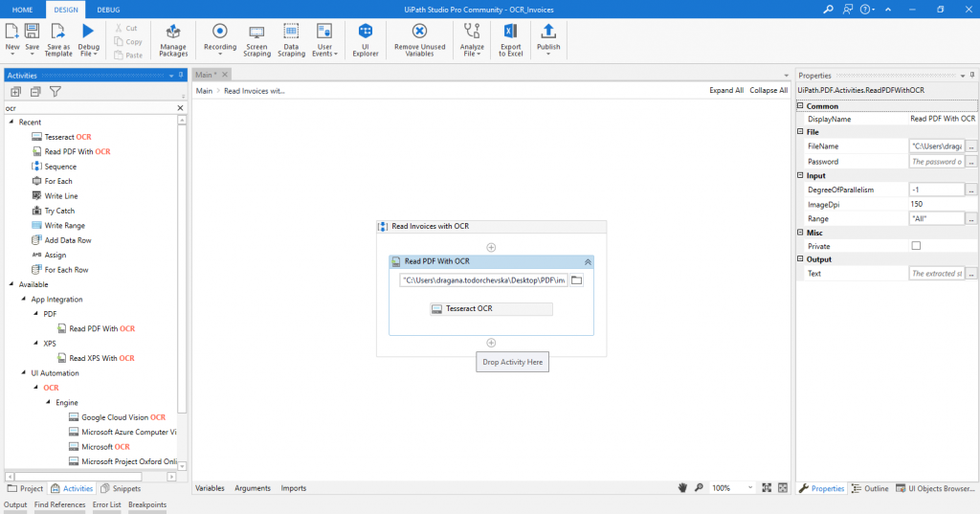This screenshot has width=980, height=514.
Task: Click Paste in the ribbon
Action: (x=129, y=55)
